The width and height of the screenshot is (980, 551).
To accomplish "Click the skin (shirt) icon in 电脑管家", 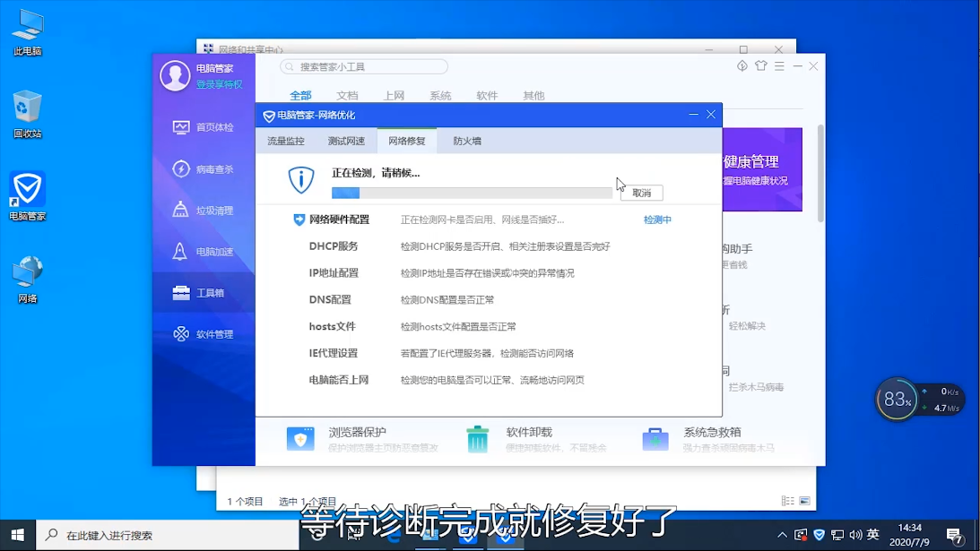I will (x=760, y=65).
